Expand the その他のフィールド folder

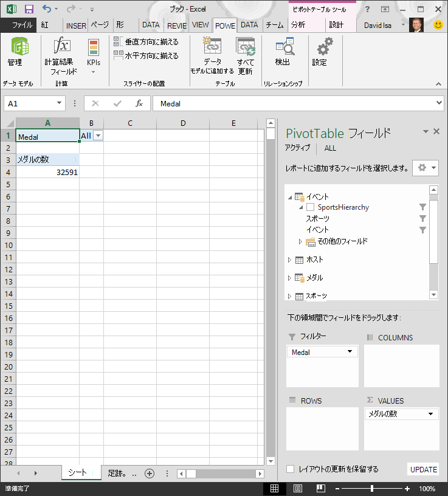[300, 241]
